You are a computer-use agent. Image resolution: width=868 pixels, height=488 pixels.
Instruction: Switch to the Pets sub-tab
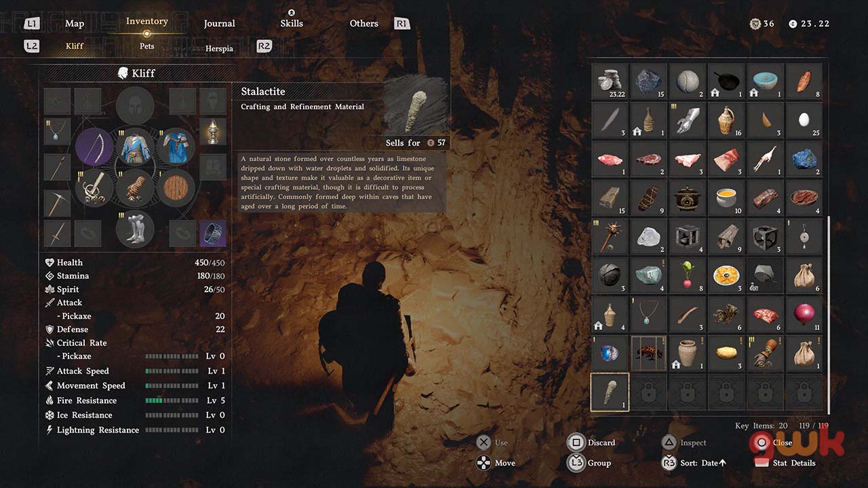[147, 47]
